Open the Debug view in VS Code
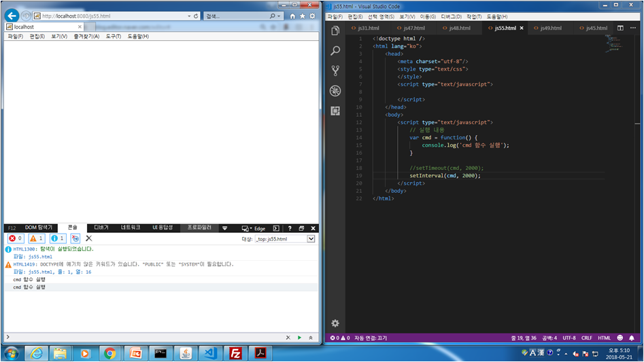Screen dimensions: 644x362 pyautogui.click(x=335, y=90)
